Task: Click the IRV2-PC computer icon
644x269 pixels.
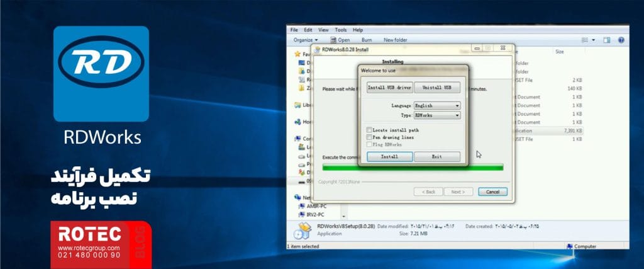Action: point(301,215)
